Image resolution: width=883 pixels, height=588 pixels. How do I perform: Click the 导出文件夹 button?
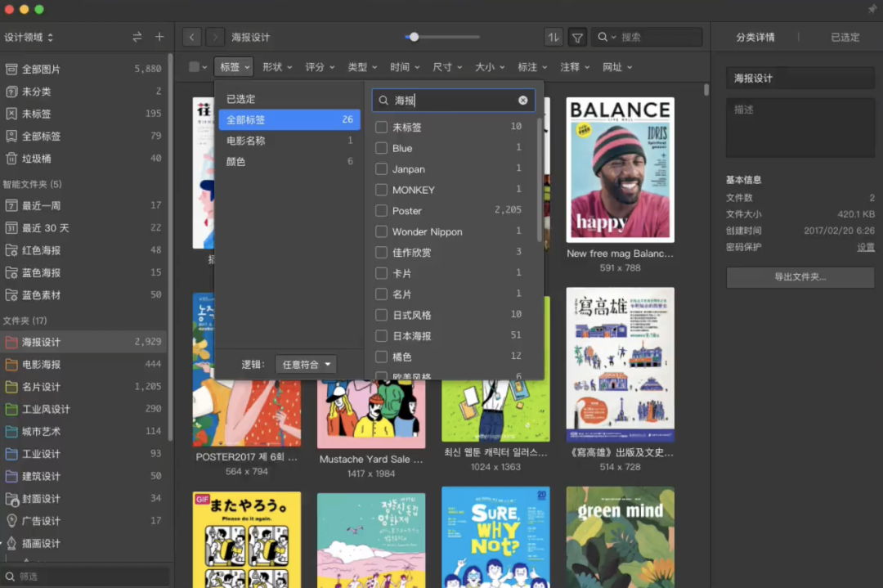800,278
